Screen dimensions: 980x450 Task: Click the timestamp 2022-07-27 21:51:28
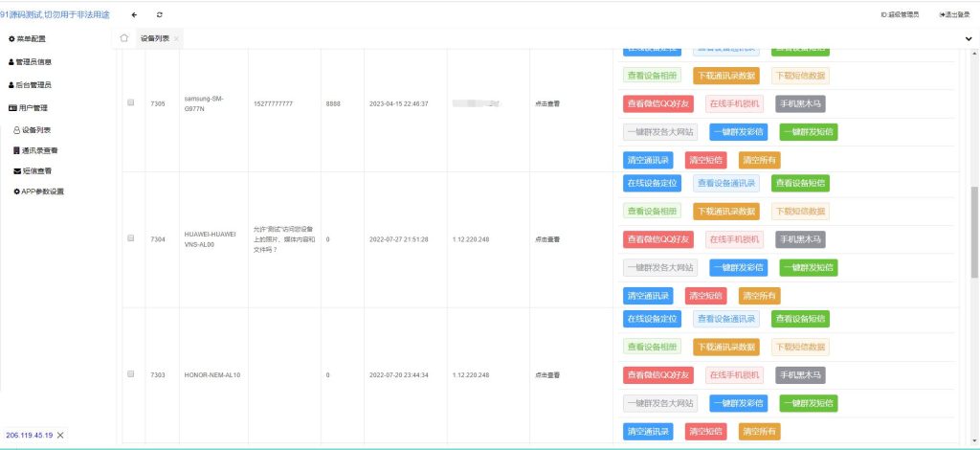(399, 239)
